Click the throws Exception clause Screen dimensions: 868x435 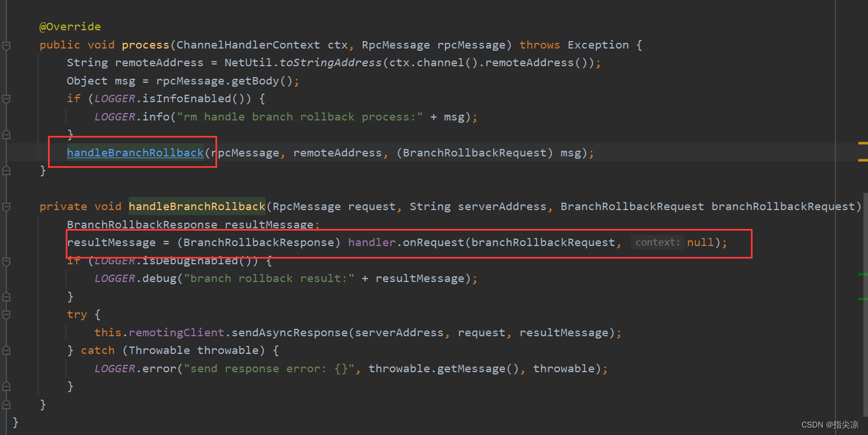[574, 45]
